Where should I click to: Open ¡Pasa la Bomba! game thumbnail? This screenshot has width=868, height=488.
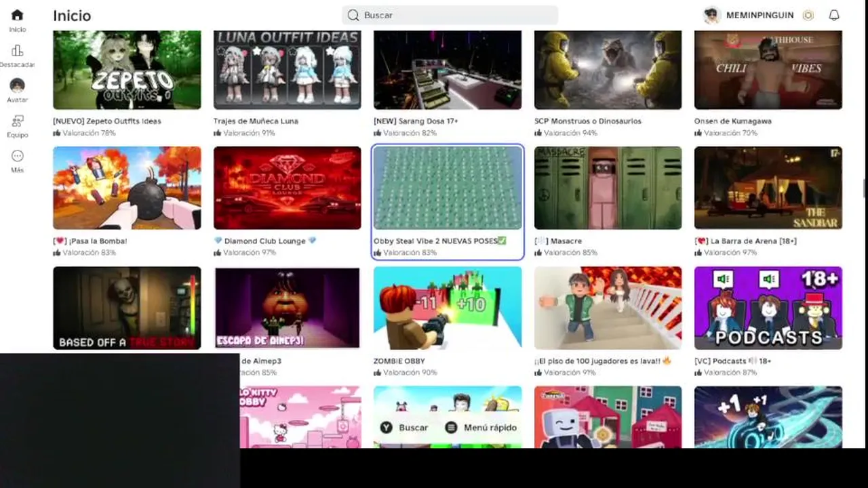point(127,188)
